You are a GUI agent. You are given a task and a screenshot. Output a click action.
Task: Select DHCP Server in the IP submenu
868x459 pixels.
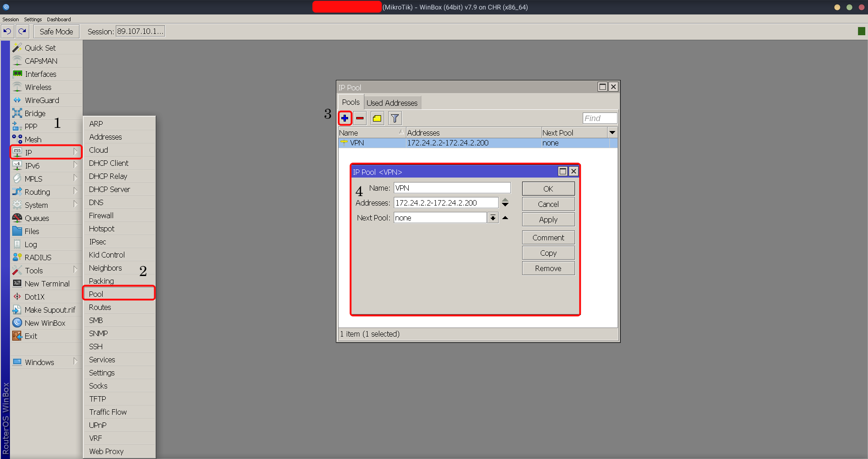tap(119, 189)
